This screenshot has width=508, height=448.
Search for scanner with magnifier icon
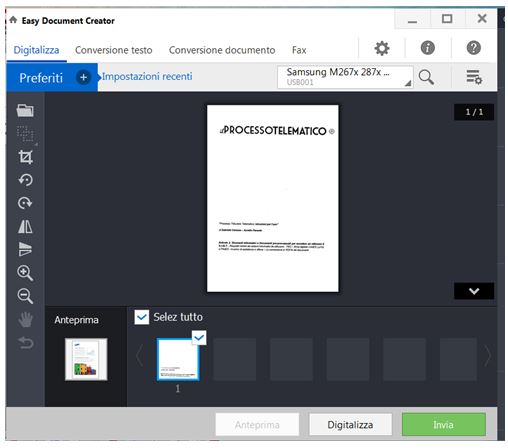426,77
